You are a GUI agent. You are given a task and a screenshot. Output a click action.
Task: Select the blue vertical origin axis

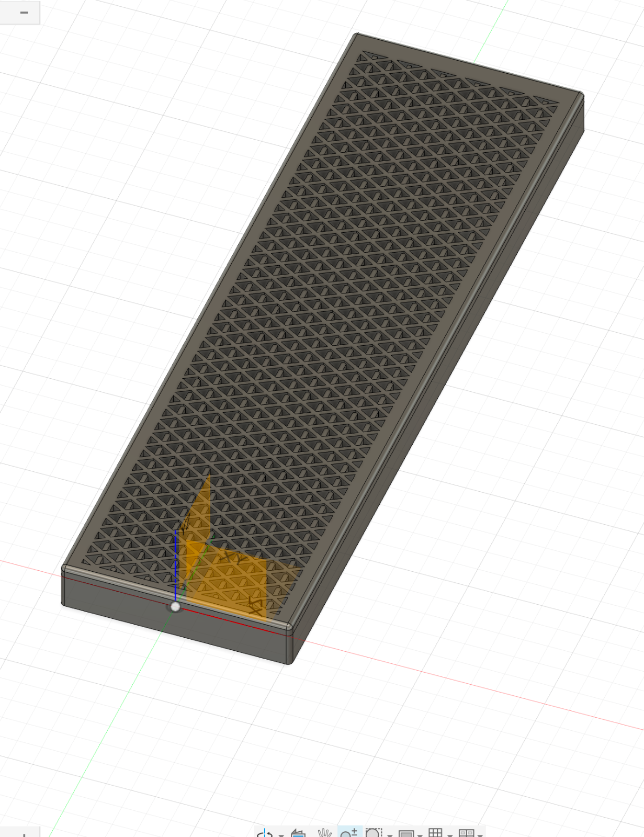coord(175,565)
